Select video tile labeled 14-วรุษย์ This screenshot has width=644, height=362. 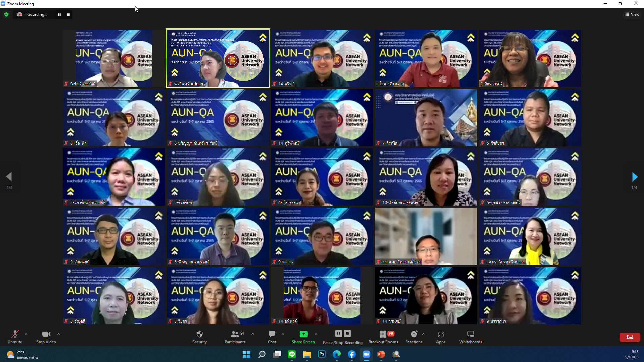tap(426, 296)
